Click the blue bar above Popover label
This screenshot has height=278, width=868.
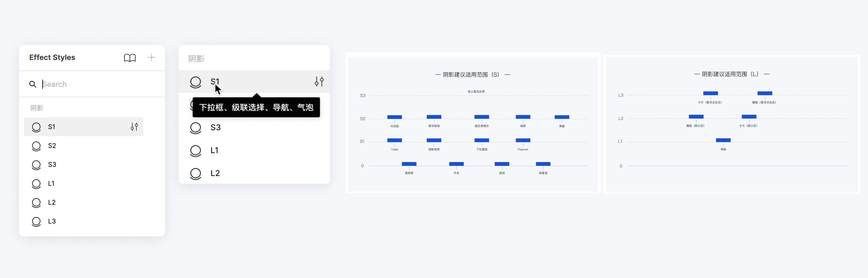coord(523,140)
